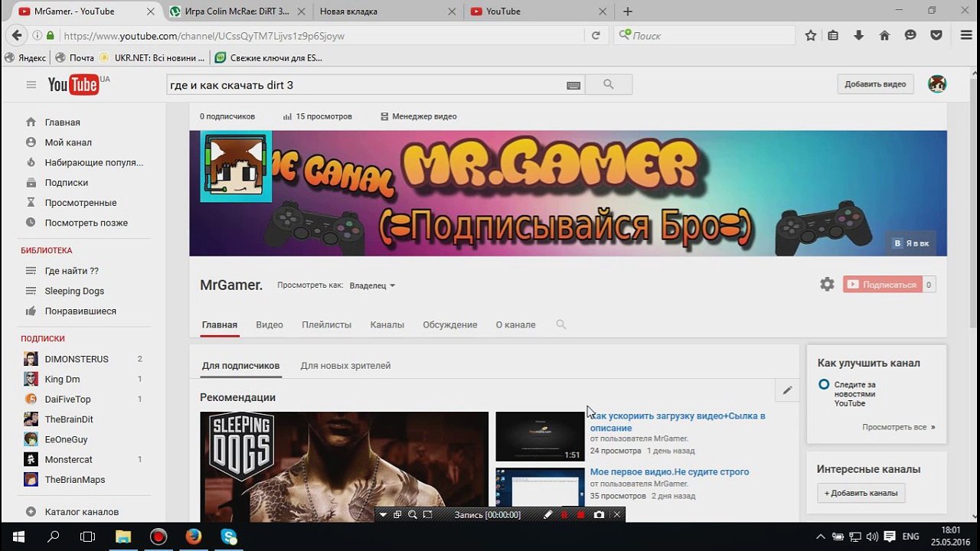The width and height of the screenshot is (980, 551).
Task: Open a new browser tab
Action: coord(628,11)
